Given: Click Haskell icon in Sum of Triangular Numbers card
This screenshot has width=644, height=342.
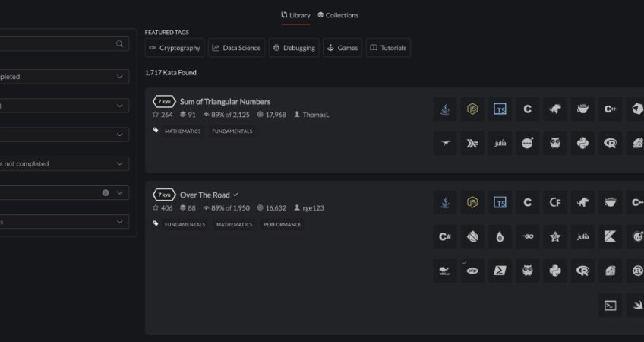Looking at the screenshot, I should 472,143.
